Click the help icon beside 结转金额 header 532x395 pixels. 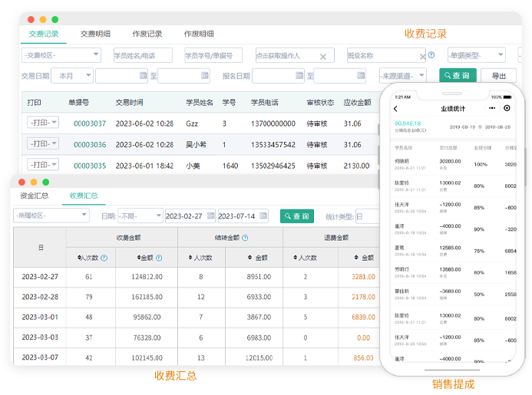245,239
